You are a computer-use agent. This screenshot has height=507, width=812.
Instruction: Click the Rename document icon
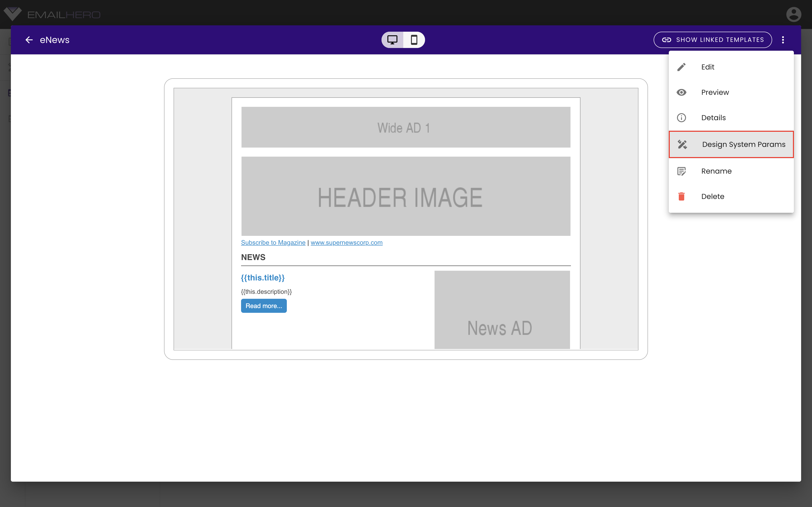point(682,171)
